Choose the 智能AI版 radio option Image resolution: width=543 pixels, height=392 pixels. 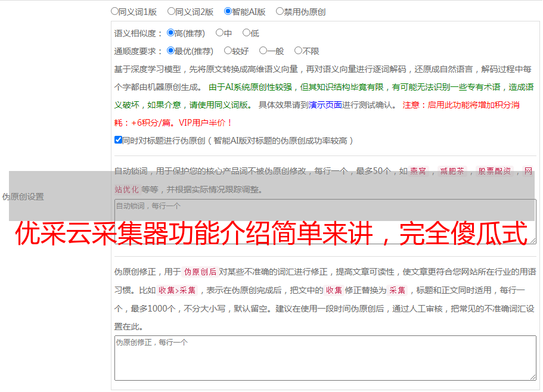[x=228, y=11]
